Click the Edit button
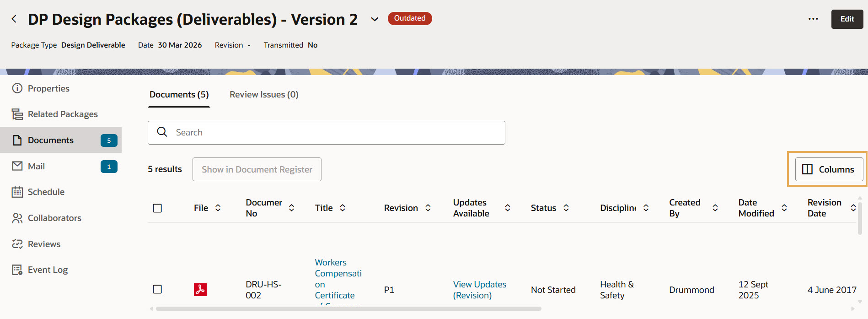Viewport: 868px width, 319px height. [847, 19]
